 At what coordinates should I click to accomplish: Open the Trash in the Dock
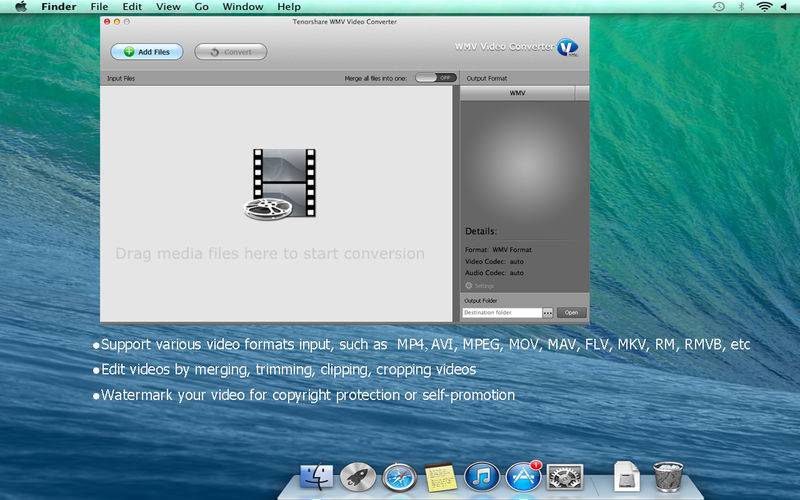pos(668,477)
